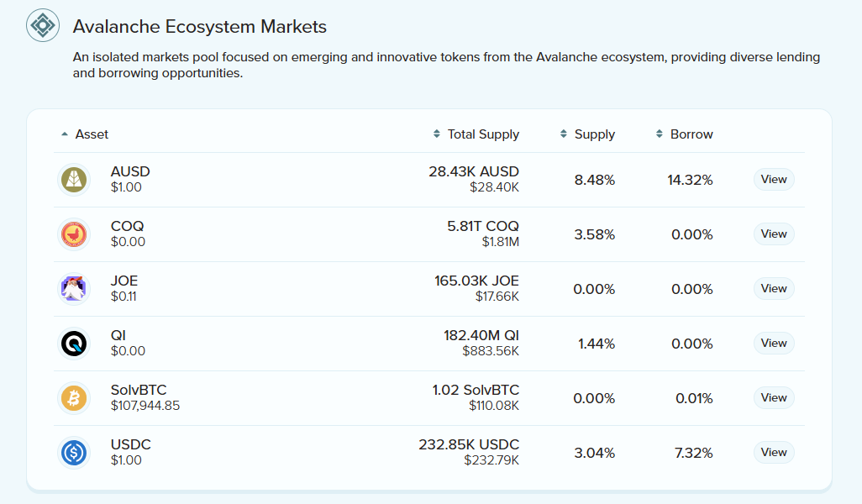
Task: Click the 232.85K USDC total supply
Action: click(x=469, y=444)
